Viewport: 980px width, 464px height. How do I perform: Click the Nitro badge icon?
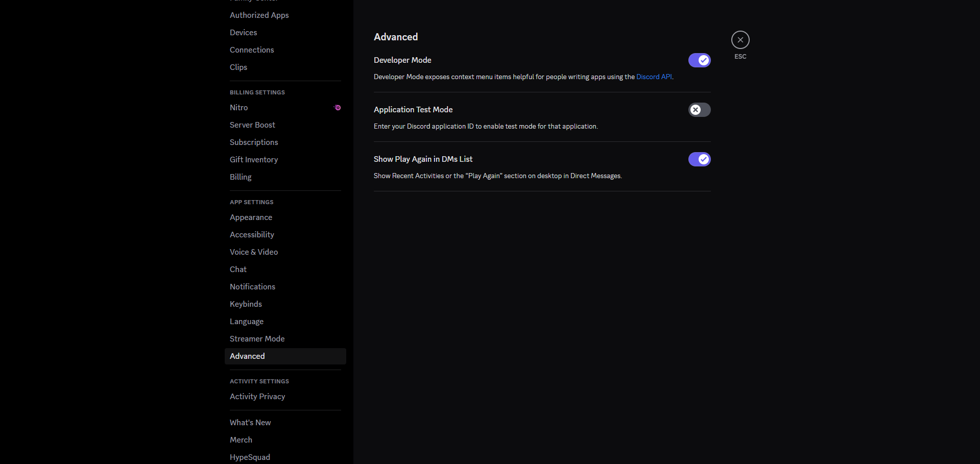coord(338,108)
